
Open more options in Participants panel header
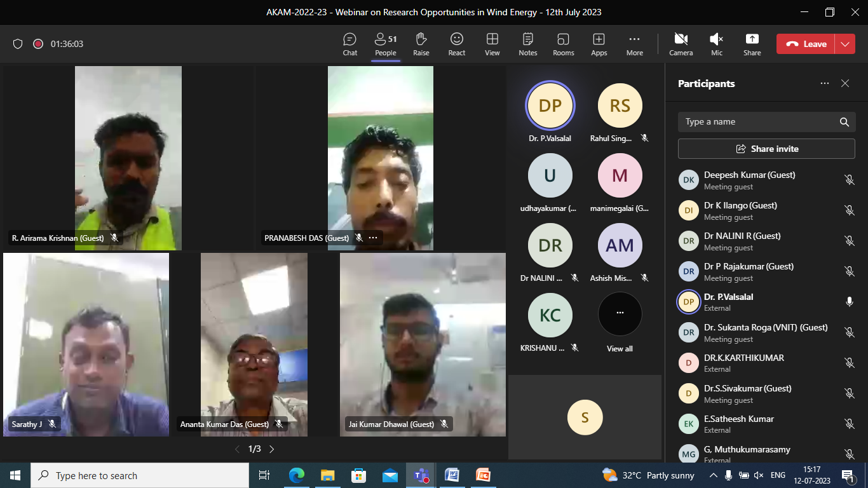(x=824, y=83)
